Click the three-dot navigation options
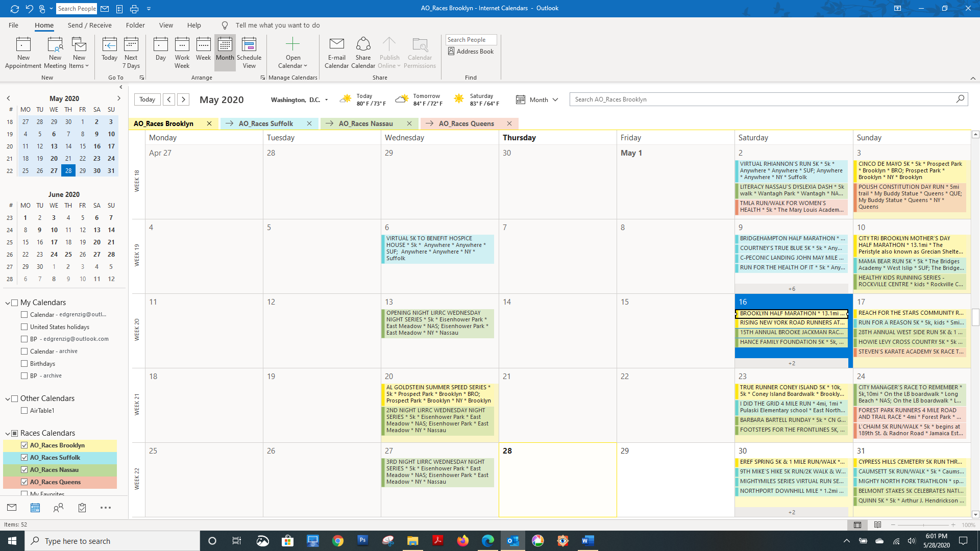Viewport: 980px width, 551px height. point(106,508)
